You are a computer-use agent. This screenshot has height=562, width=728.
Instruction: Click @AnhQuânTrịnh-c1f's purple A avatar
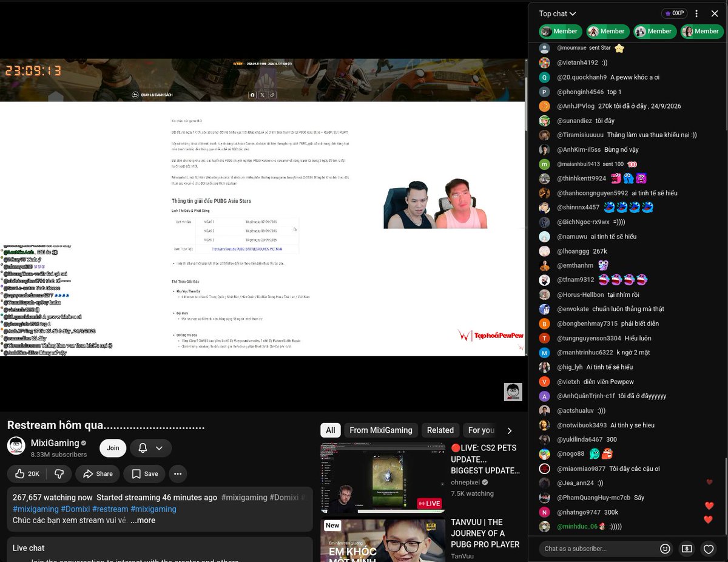click(x=545, y=396)
